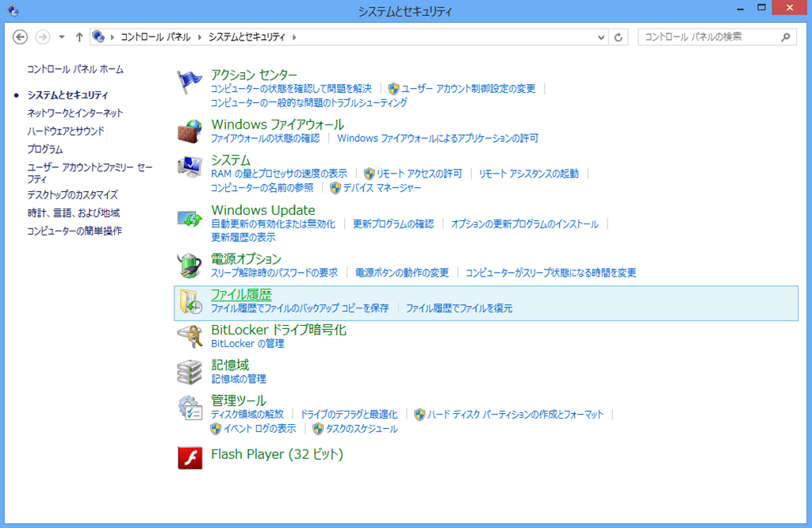
Task: Select システムとセキュリティ in the address bar
Action: click(247, 37)
